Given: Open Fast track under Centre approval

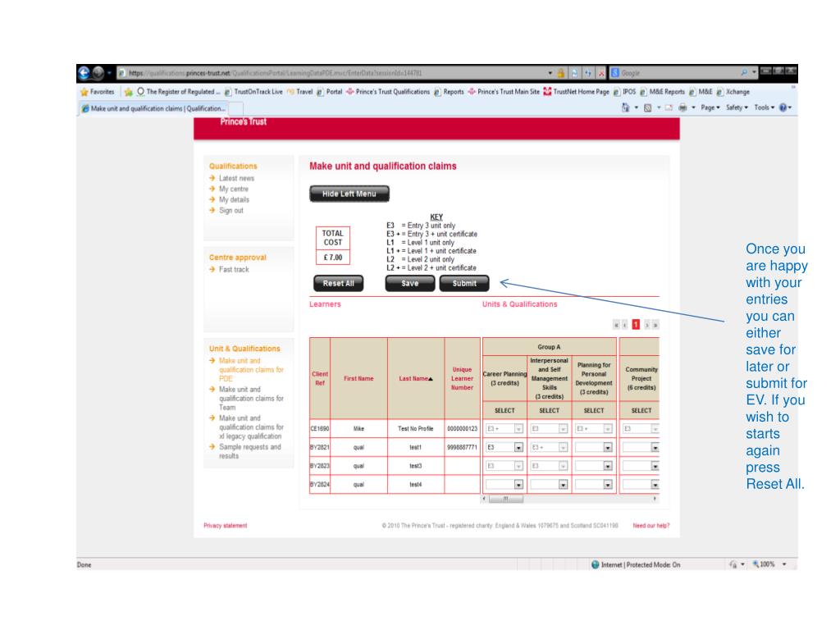Looking at the screenshot, I should [234, 269].
